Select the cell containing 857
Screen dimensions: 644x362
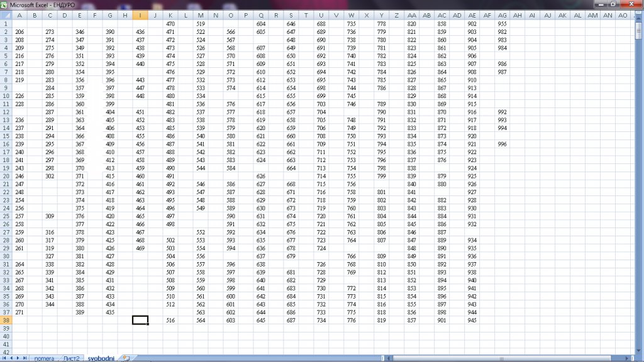coord(411,320)
